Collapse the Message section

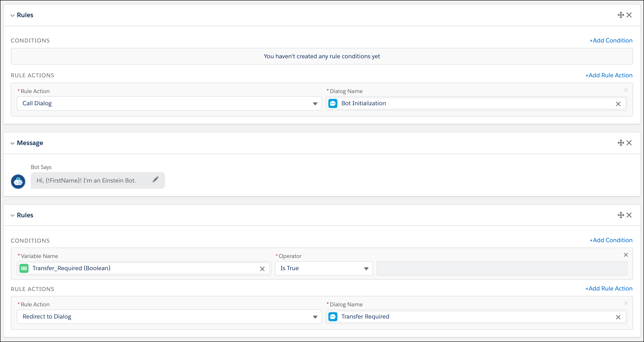click(x=12, y=143)
